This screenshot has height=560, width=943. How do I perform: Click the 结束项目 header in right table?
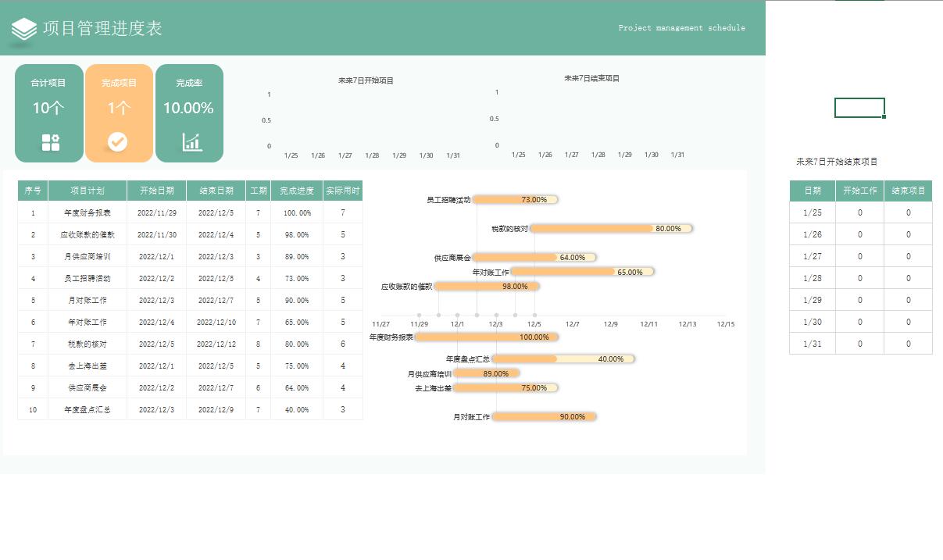point(908,191)
